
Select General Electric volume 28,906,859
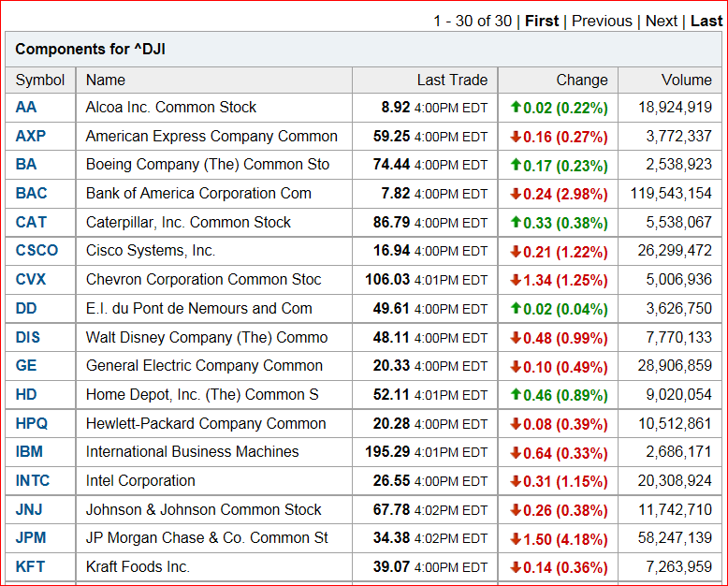[x=675, y=365]
